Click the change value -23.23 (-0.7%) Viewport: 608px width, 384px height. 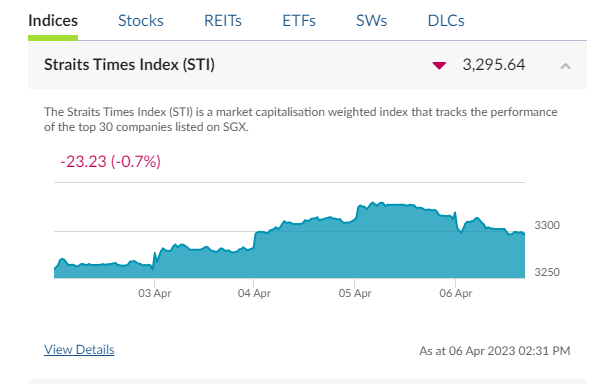coord(111,161)
